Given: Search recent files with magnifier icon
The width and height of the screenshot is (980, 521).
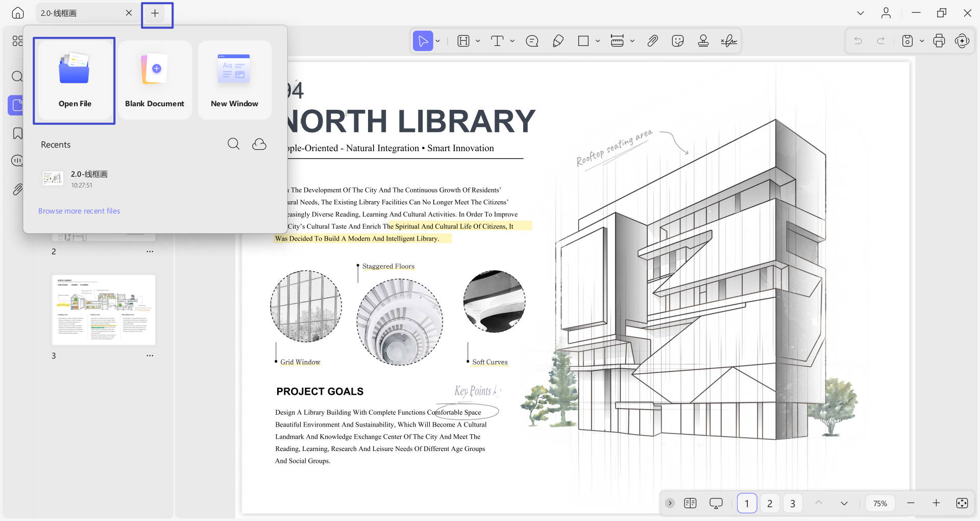Looking at the screenshot, I should [x=233, y=144].
